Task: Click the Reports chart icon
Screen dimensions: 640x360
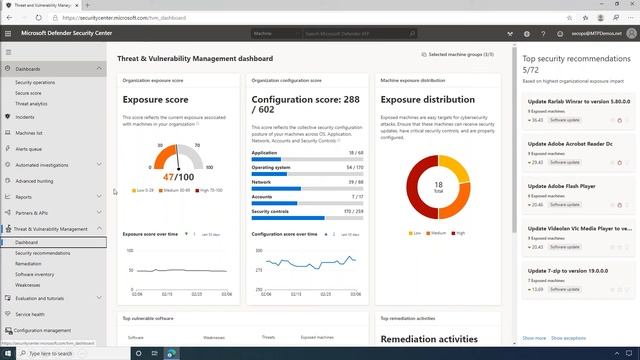Action: click(8, 197)
